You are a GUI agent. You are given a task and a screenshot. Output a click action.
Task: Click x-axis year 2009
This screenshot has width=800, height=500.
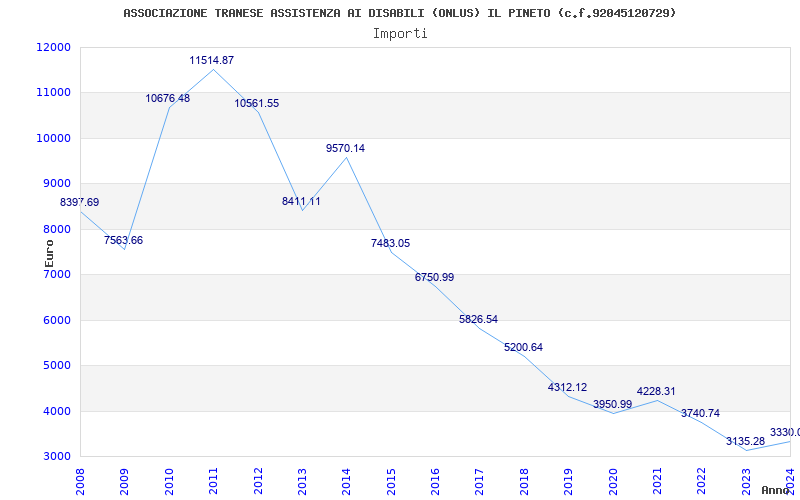pos(124,481)
